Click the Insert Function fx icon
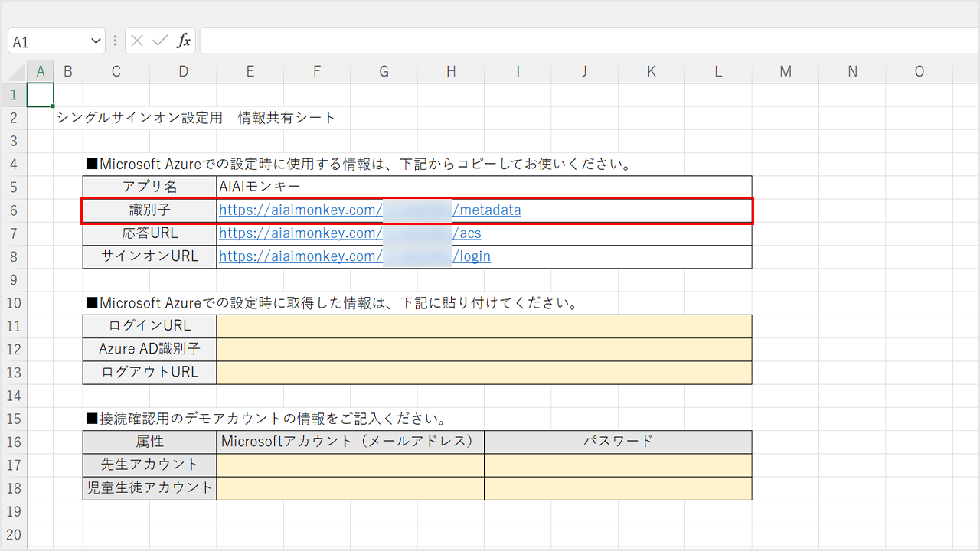The height and width of the screenshot is (551, 980). [x=184, y=41]
